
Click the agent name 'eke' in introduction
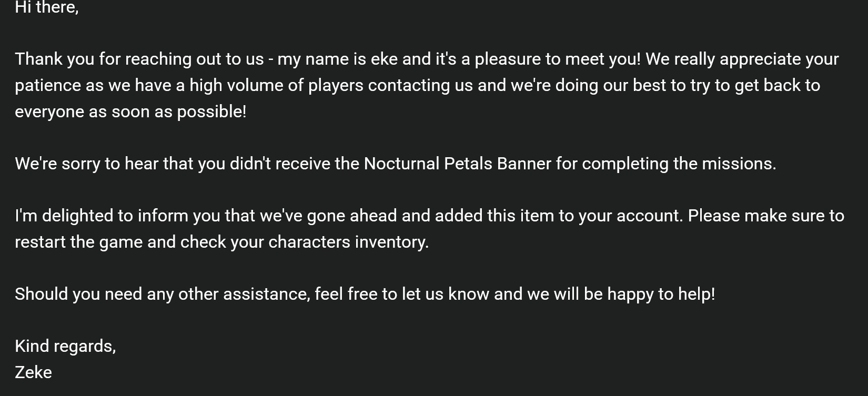pyautogui.click(x=384, y=59)
